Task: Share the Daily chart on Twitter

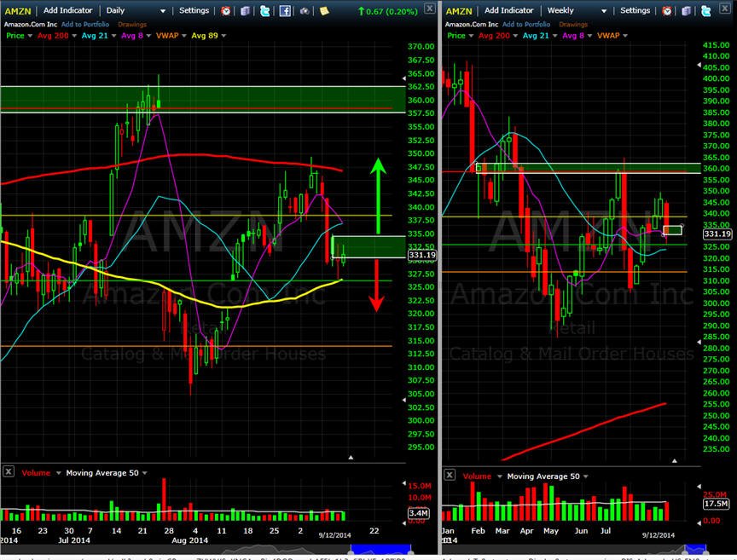Action: [265, 11]
